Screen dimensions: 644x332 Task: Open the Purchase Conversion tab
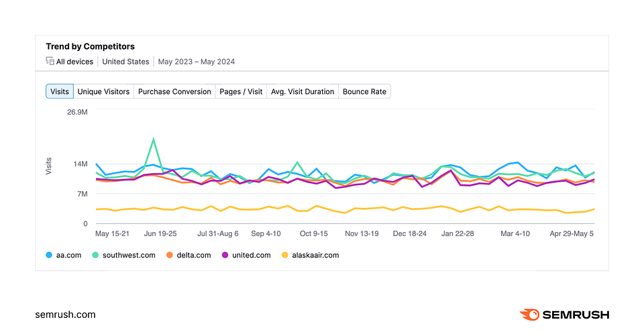174,91
